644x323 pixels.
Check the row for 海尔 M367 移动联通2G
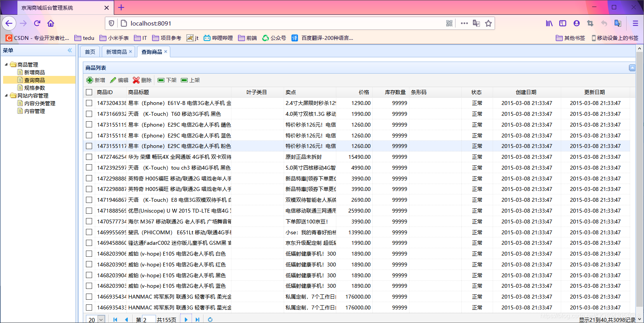tap(89, 221)
